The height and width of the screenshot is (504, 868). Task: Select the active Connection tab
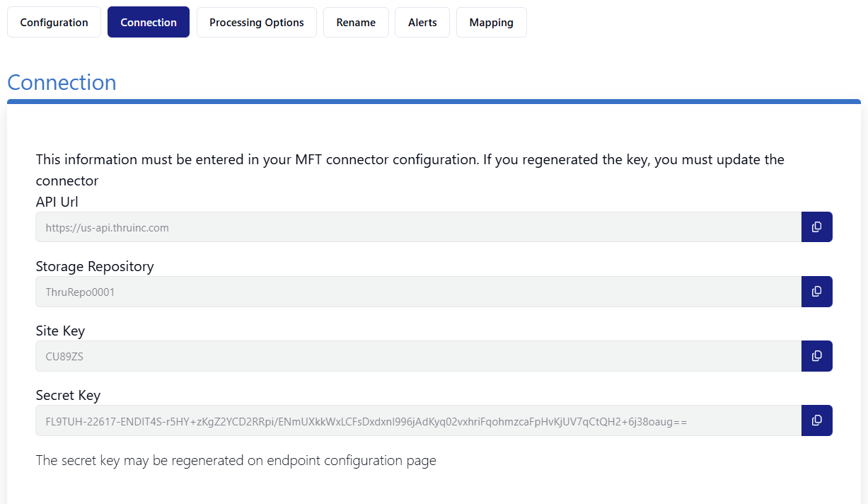click(x=149, y=23)
